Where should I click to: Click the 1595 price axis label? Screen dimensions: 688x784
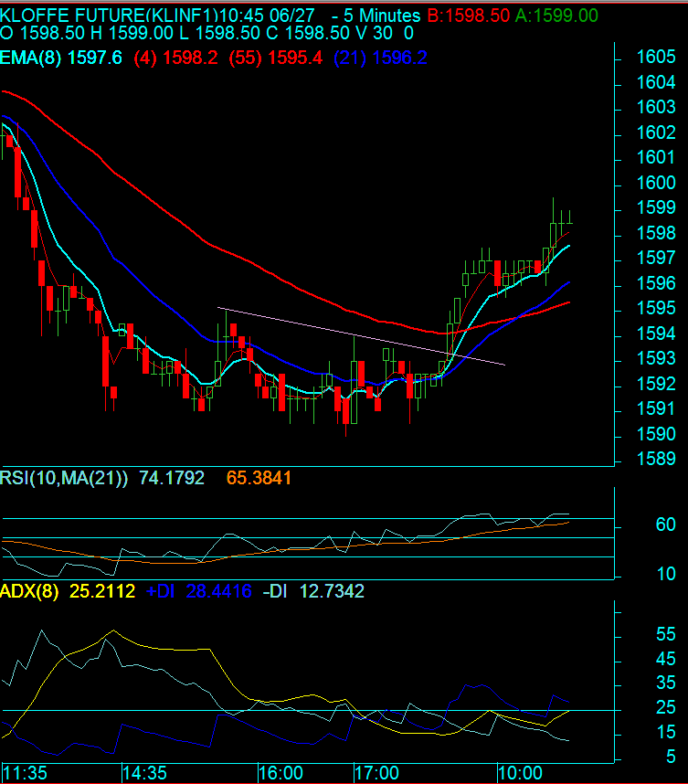pos(656,308)
